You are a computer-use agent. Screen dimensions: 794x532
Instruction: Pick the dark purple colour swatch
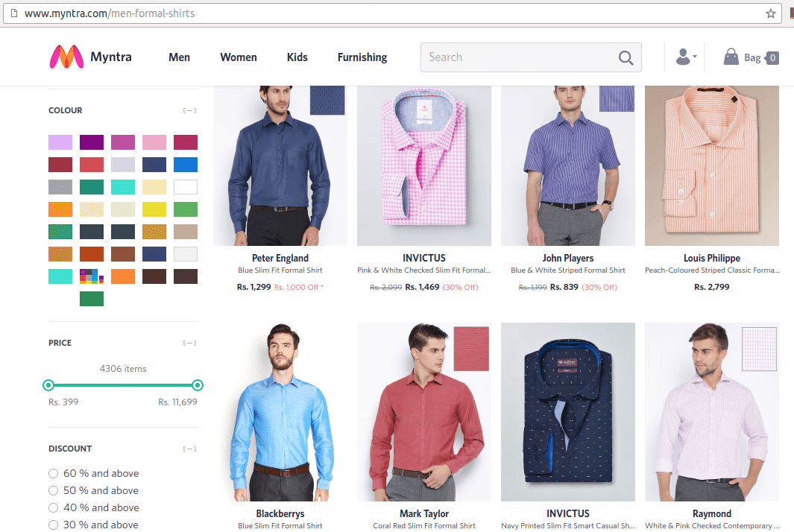pos(92,142)
